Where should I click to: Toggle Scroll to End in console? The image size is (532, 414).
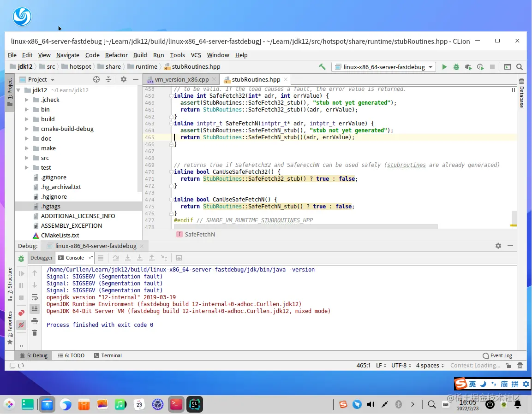35,308
